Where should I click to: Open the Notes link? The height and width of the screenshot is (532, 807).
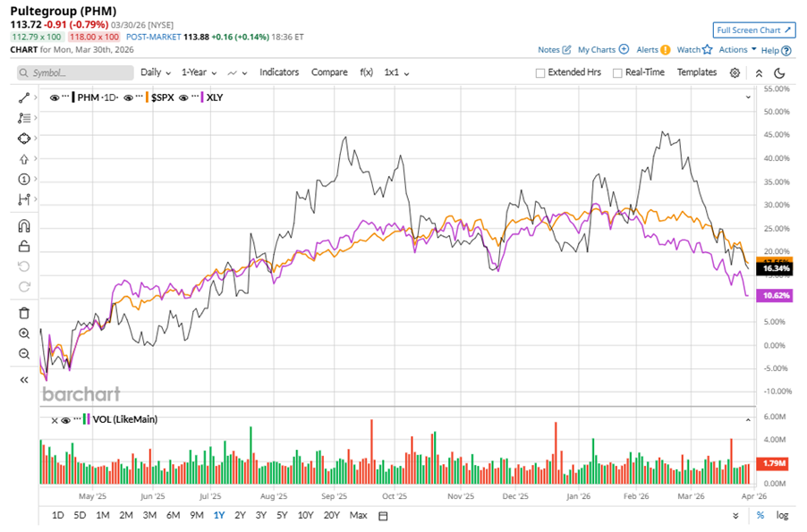coord(555,50)
